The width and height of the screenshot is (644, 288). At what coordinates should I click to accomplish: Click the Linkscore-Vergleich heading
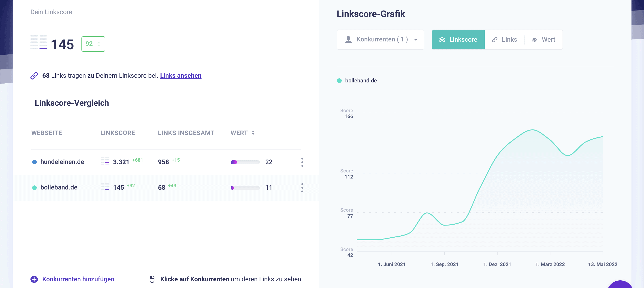pos(72,103)
